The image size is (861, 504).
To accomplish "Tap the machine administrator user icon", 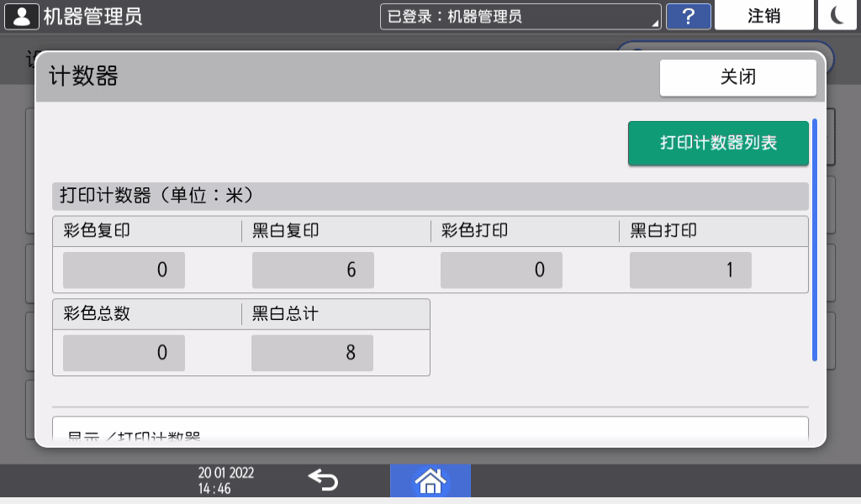I will click(21, 14).
